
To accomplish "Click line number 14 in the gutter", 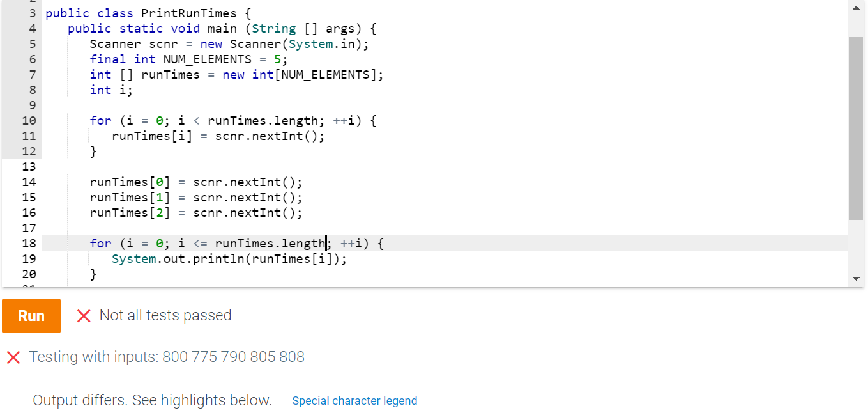I will coord(29,182).
